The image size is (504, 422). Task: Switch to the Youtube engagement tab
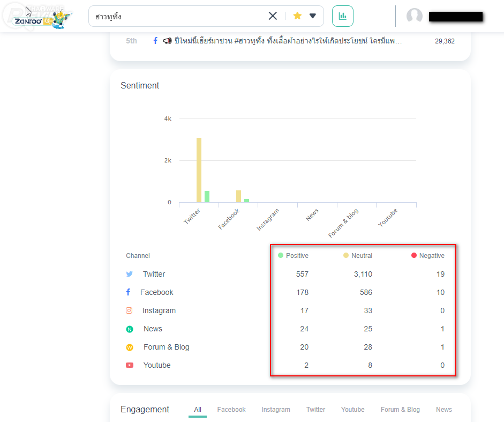(x=352, y=410)
